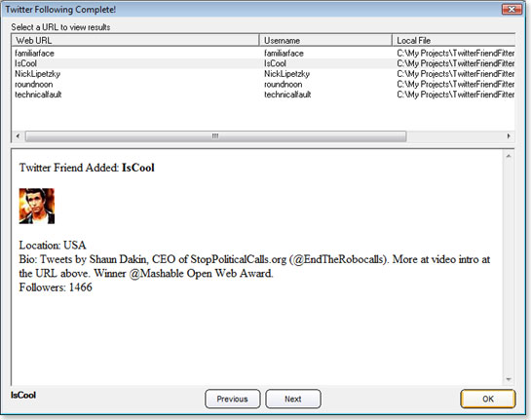The width and height of the screenshot is (531, 420).
Task: Pick the technicalfault row
Action: point(263,95)
